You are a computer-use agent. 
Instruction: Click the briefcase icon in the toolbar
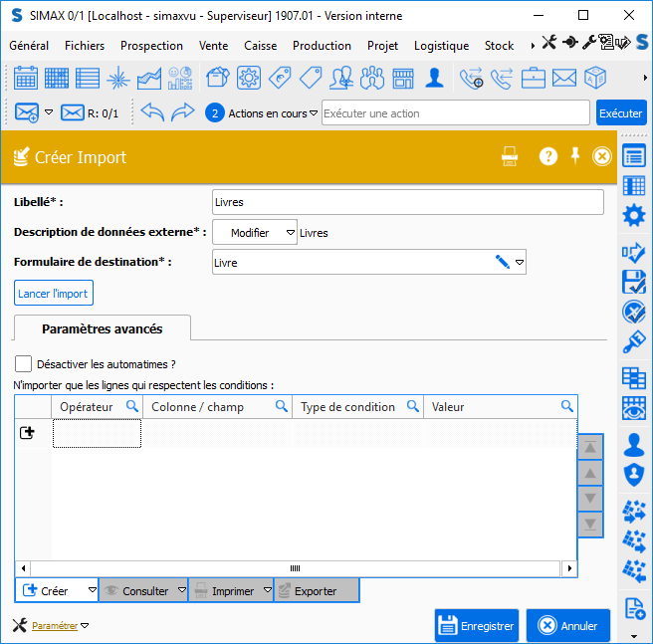click(534, 78)
